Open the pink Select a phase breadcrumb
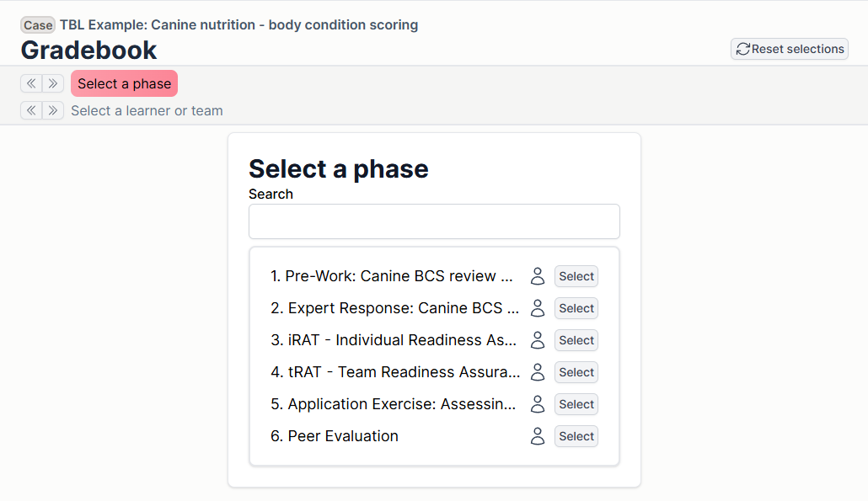 pos(124,83)
